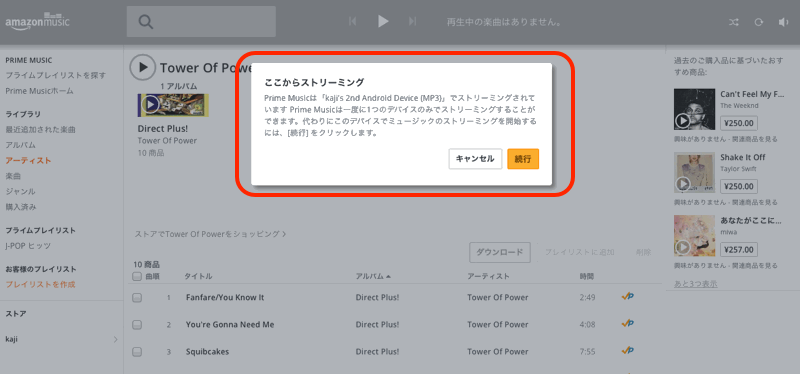Click The Weeknd artist name
The height and width of the screenshot is (374, 800).
click(x=739, y=106)
